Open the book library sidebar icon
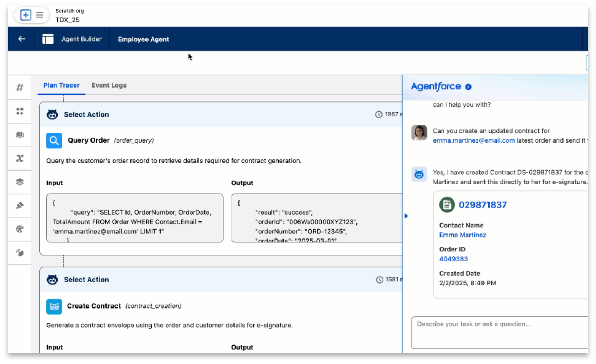Screen dimensions: 596x364 (x=20, y=135)
